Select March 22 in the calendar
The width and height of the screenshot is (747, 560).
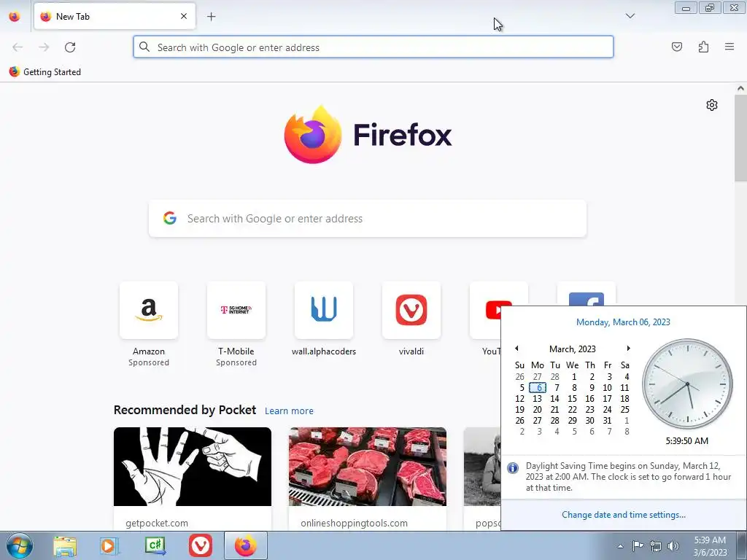tap(572, 410)
